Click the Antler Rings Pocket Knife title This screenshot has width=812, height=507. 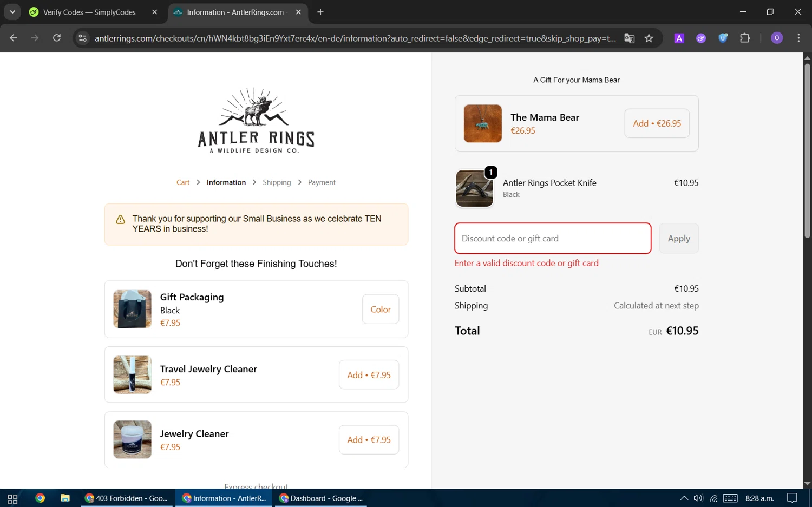coord(549,183)
